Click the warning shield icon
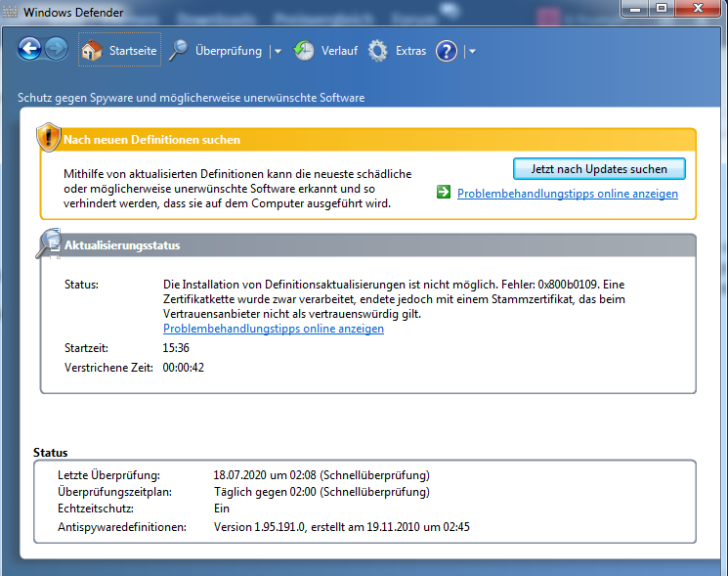 click(x=48, y=138)
